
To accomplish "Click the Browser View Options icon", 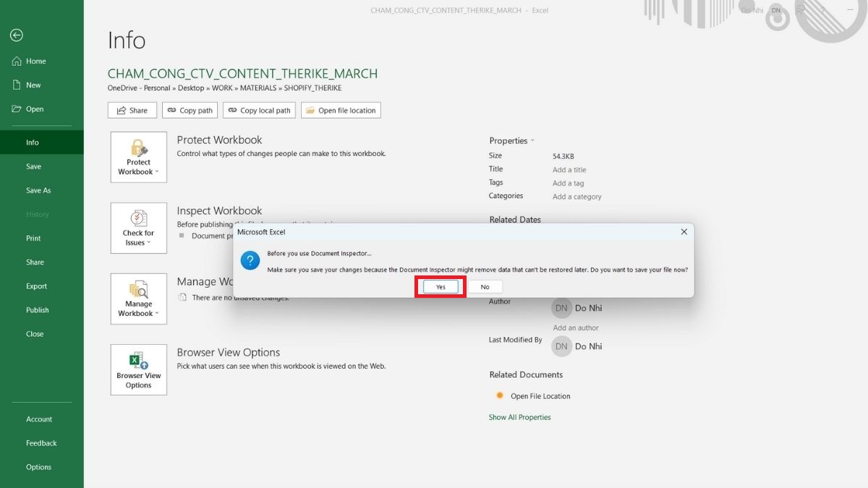I will coord(137,361).
